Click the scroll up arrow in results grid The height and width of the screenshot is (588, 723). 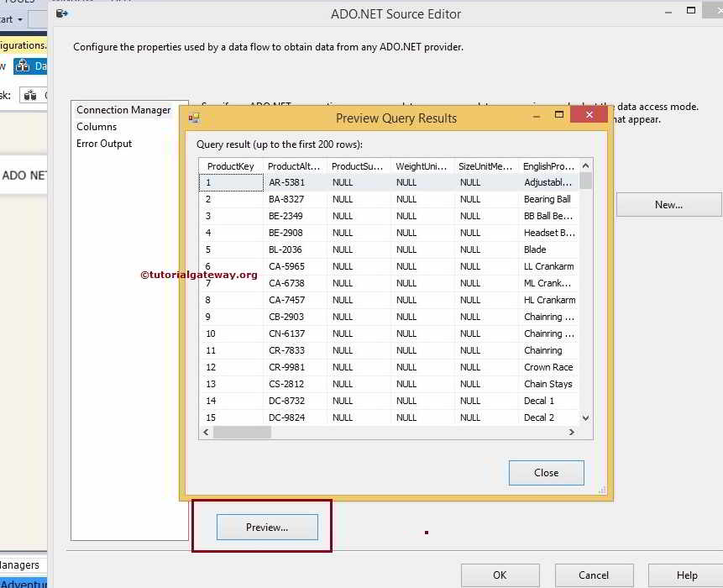(585, 166)
